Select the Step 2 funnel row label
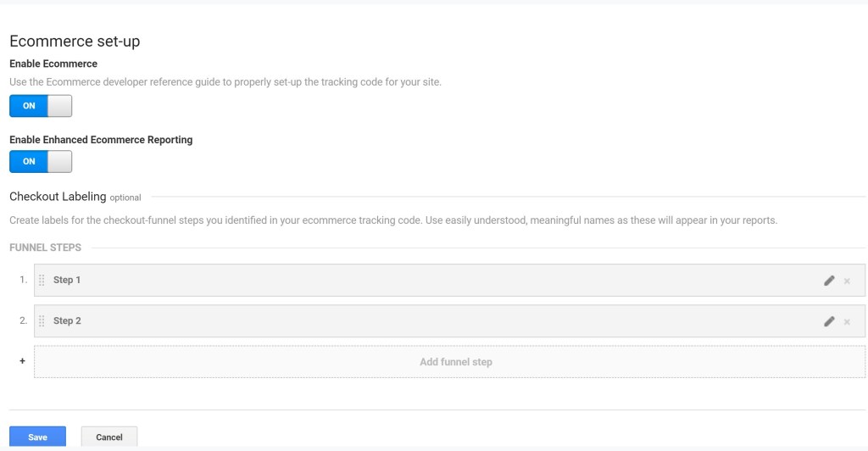868x451 pixels. (67, 321)
